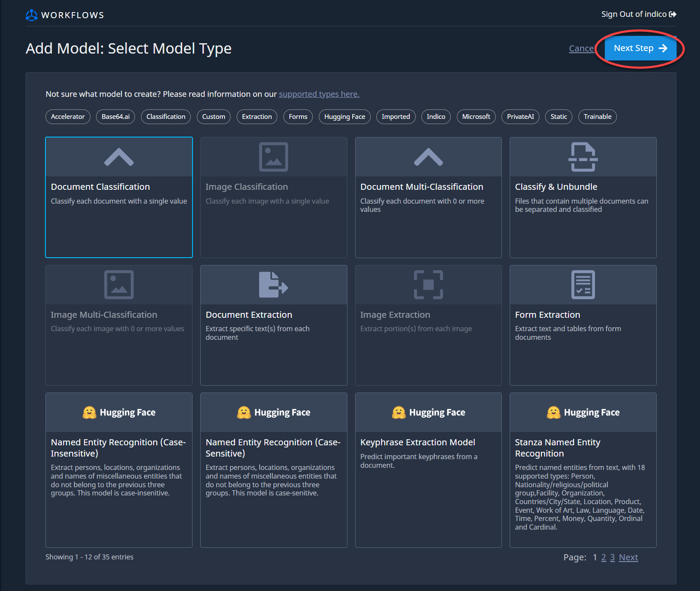Select Named Entity Recognition (Case-Sensitive) title
This screenshot has width=700, height=591.
(273, 448)
